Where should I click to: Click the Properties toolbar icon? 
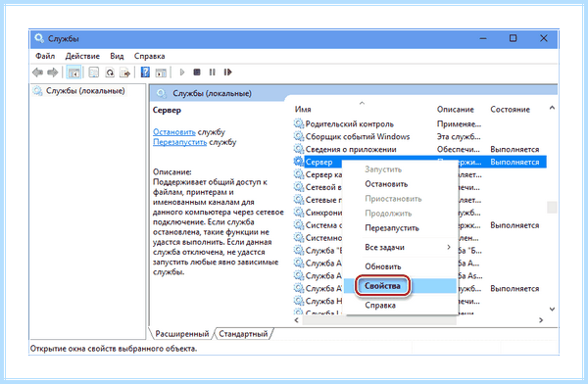tap(94, 72)
